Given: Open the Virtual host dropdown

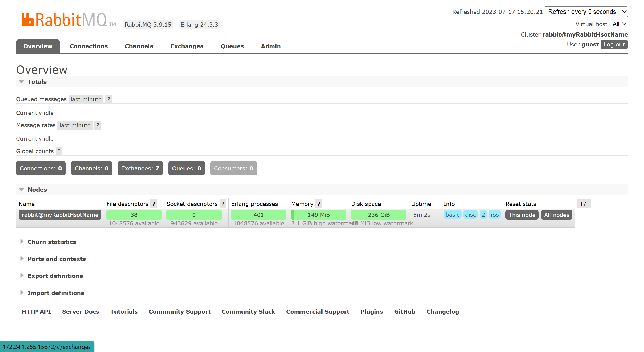Looking at the screenshot, I should pos(618,24).
